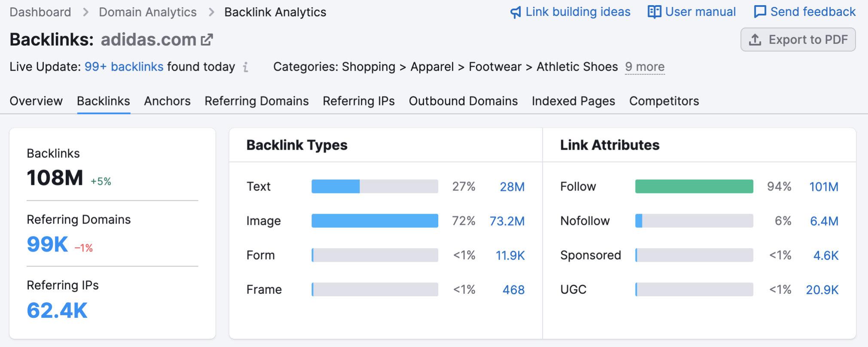Click the Send feedback speech bubble icon
The height and width of the screenshot is (347, 868).
(x=760, y=12)
